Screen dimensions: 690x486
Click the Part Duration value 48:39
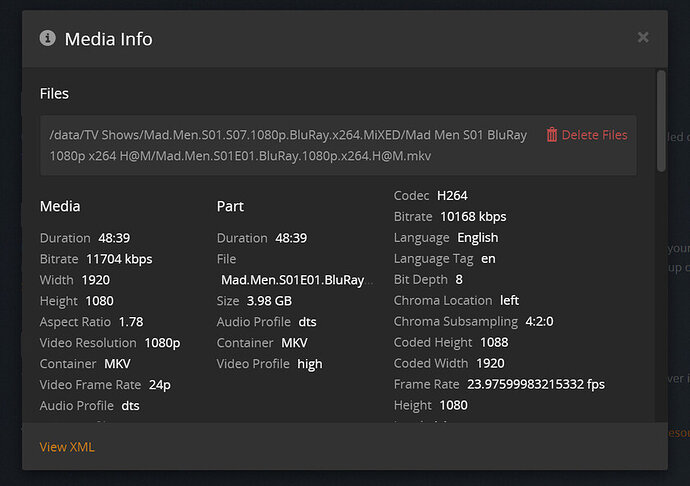[x=291, y=238]
